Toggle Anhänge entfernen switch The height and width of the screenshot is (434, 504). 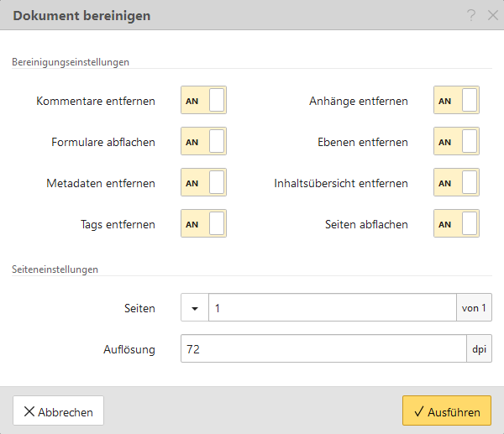pyautogui.click(x=456, y=101)
